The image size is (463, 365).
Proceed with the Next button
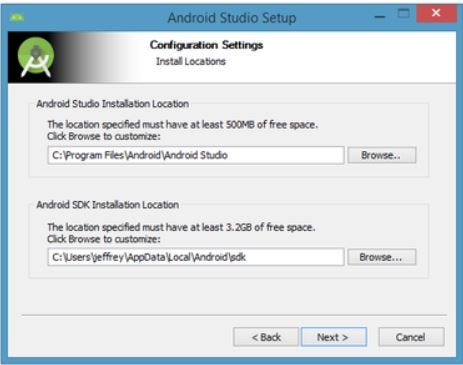[334, 337]
